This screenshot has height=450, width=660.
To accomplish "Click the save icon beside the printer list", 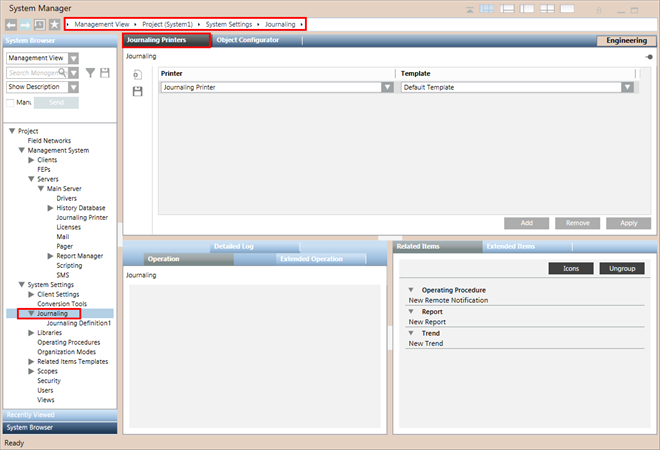I will 138,91.
